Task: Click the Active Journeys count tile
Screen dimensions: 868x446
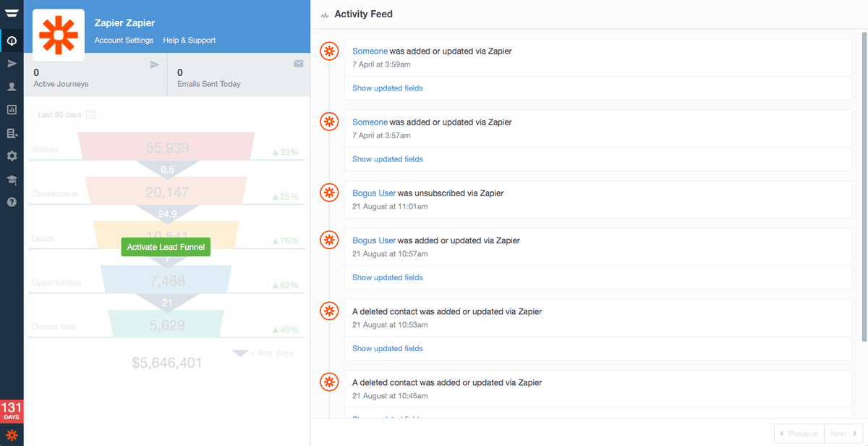Action: tap(95, 75)
